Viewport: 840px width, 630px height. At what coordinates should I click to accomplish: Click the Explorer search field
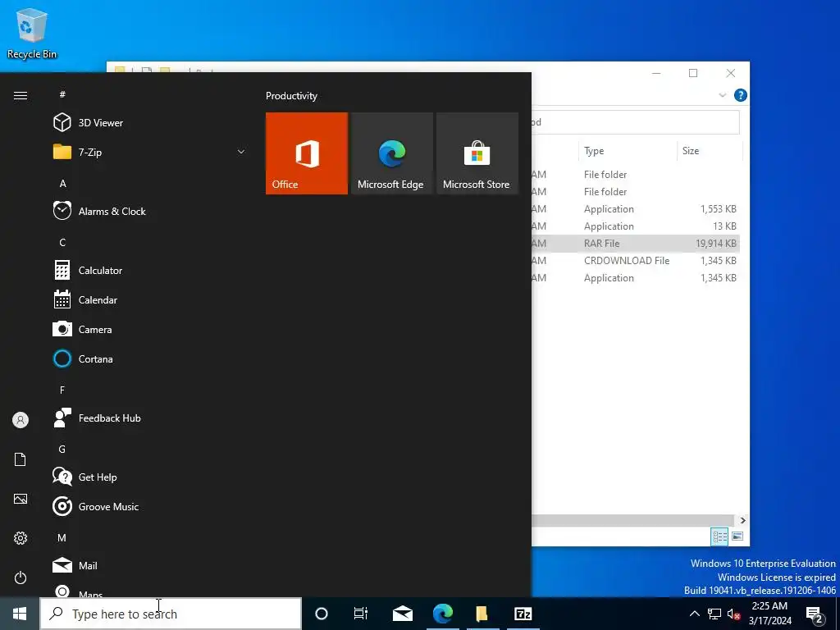point(636,122)
